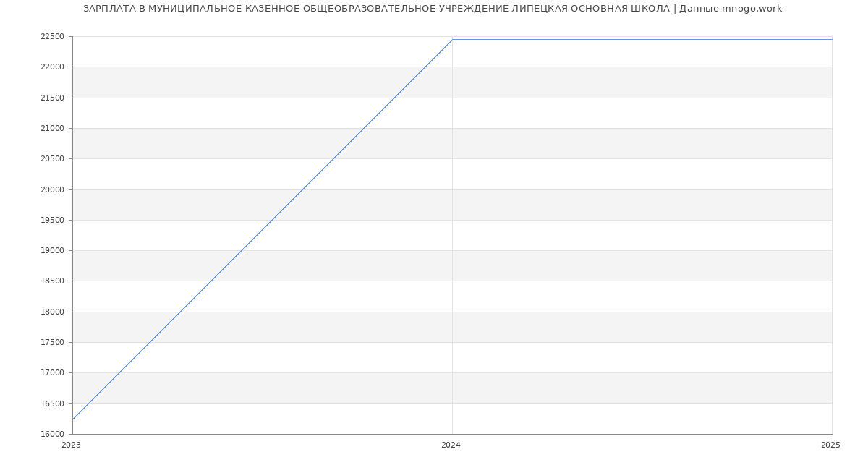Viewport: 868px width, 470px height.
Task: Click the 2024 x-axis label
Action: tap(451, 445)
